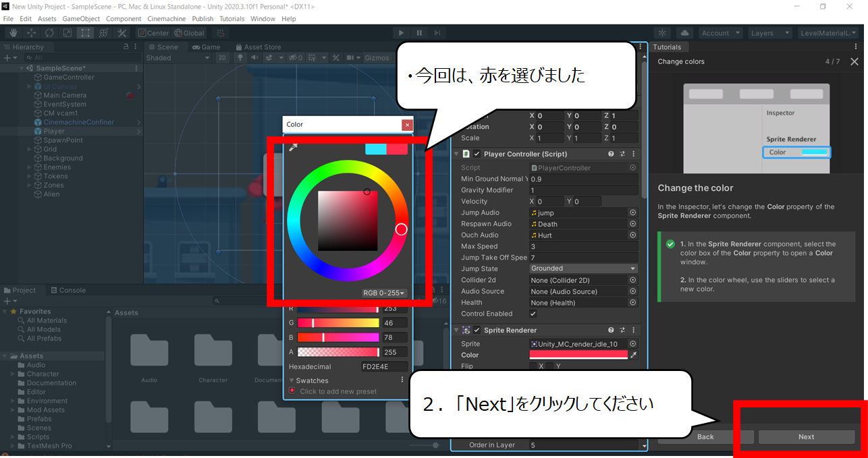The height and width of the screenshot is (458, 868).
Task: Select the Scale tool in the toolbar
Action: tap(67, 33)
